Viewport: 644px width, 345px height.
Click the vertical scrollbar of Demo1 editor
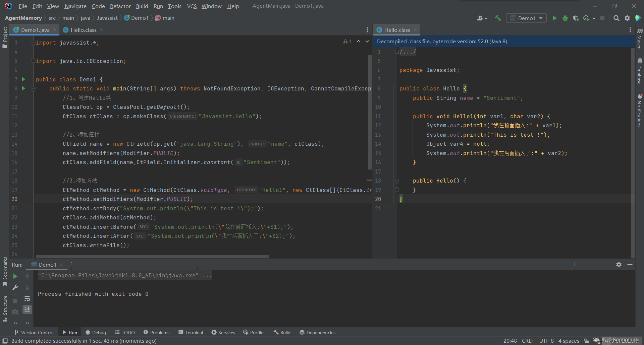(x=370, y=112)
